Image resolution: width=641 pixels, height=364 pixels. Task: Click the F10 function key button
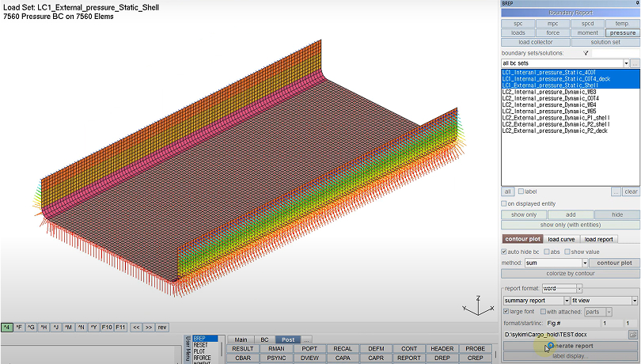[x=107, y=327]
